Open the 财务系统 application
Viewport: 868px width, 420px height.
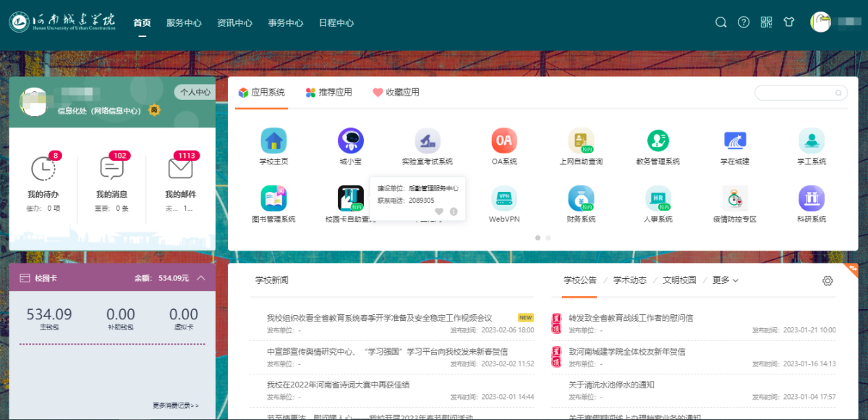coord(581,198)
